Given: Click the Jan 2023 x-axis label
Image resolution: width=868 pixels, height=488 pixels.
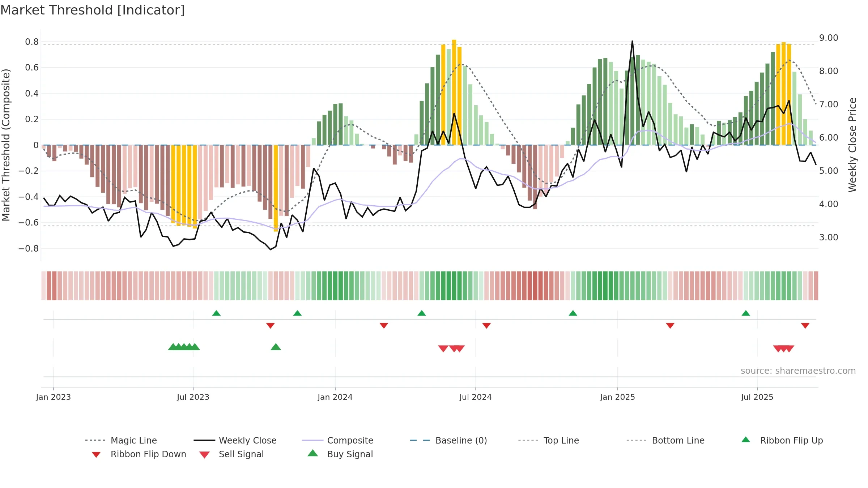Looking at the screenshot, I should click(54, 397).
